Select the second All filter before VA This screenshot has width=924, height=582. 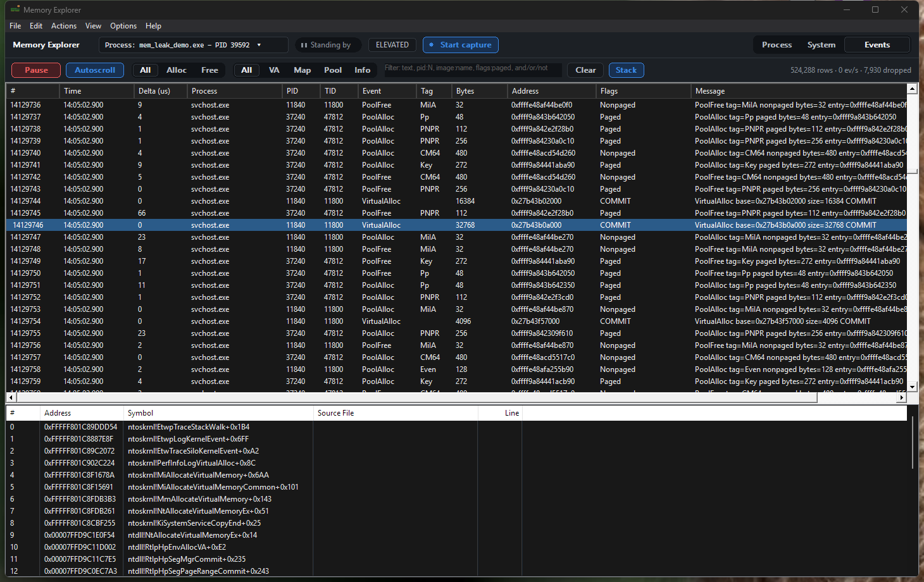click(247, 70)
